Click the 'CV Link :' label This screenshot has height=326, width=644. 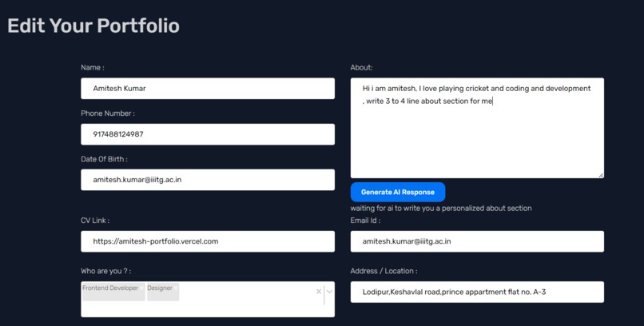(x=95, y=221)
